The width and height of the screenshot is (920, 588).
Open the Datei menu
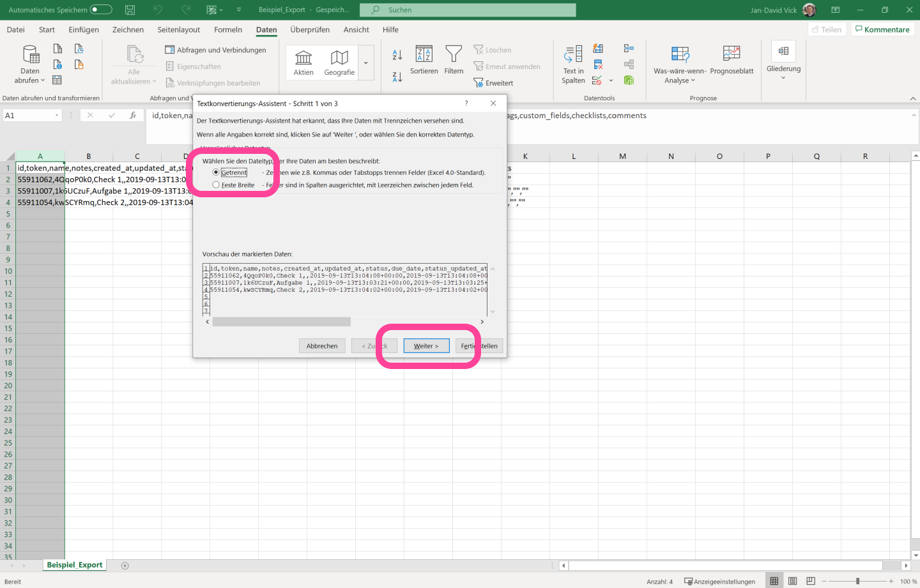pyautogui.click(x=16, y=29)
